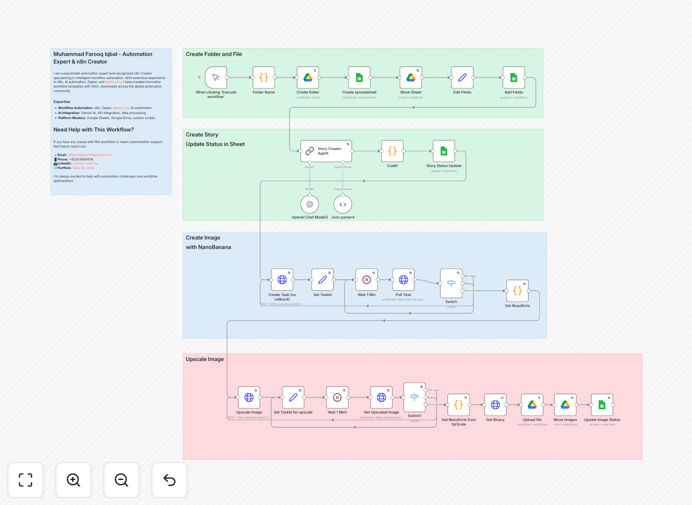Open Get ResultUrls from Upscale node
Screen dimensions: 692x505
[x=459, y=405]
